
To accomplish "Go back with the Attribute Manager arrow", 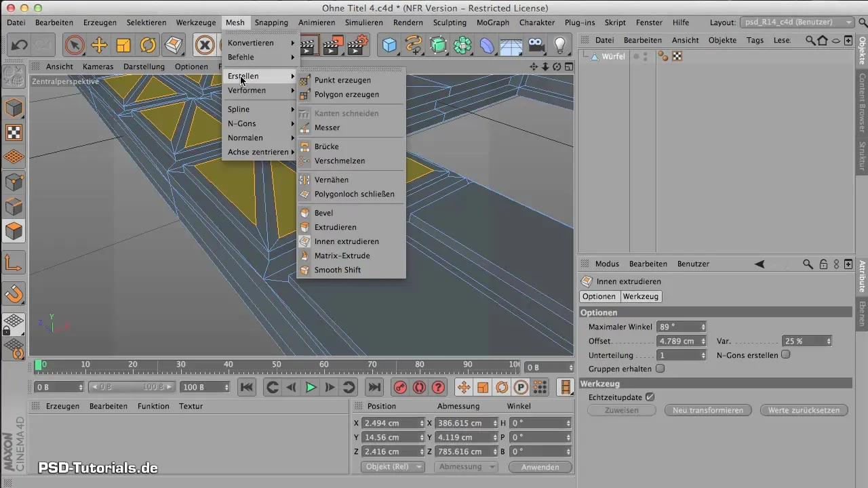I will pyautogui.click(x=759, y=264).
